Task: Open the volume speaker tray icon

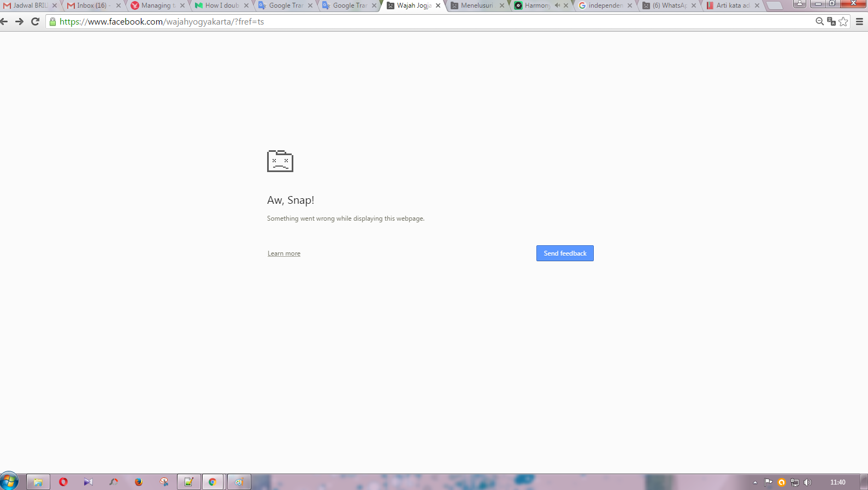Action: tap(808, 482)
